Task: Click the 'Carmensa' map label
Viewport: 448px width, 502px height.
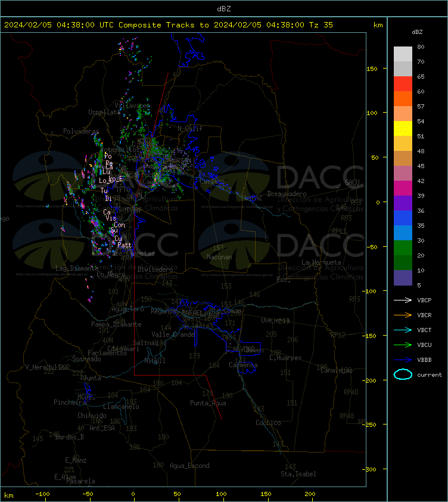Action: (243, 365)
